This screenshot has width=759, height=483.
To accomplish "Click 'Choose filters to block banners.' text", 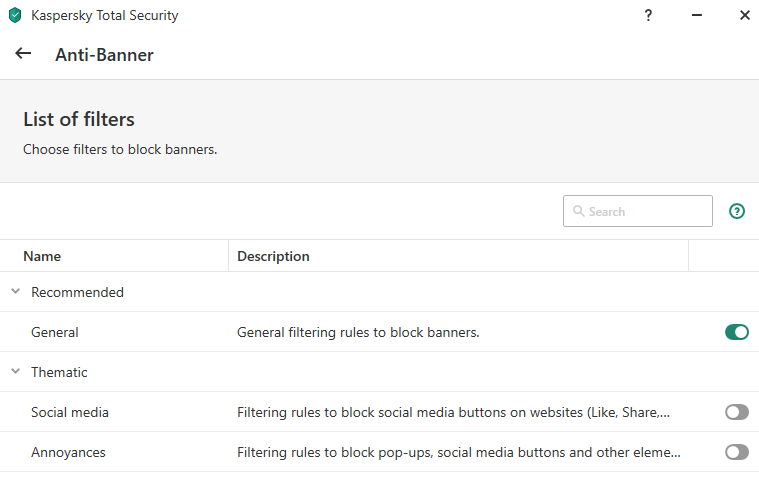I will click(120, 149).
